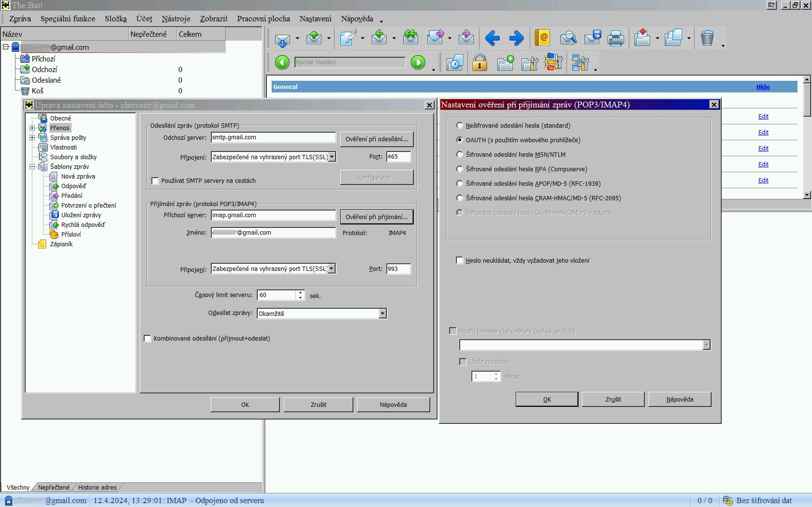Switch to the Nepřečtené tab

(x=54, y=487)
